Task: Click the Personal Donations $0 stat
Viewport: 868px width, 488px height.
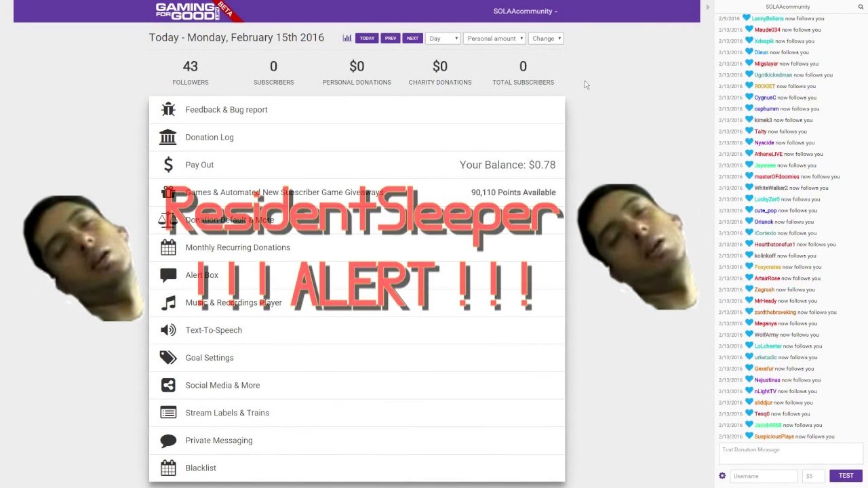Action: click(357, 73)
